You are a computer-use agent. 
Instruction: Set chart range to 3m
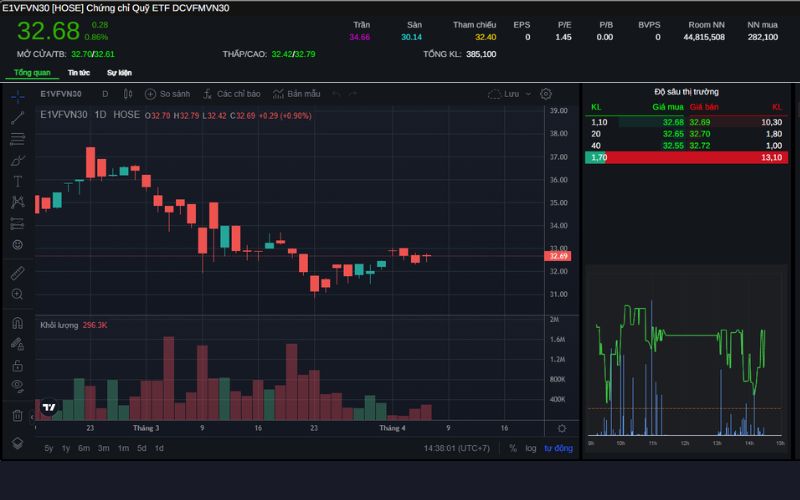pyautogui.click(x=104, y=448)
